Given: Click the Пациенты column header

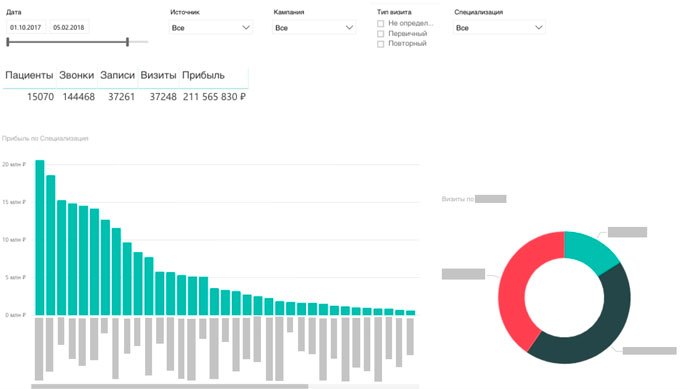Looking at the screenshot, I should (x=29, y=75).
